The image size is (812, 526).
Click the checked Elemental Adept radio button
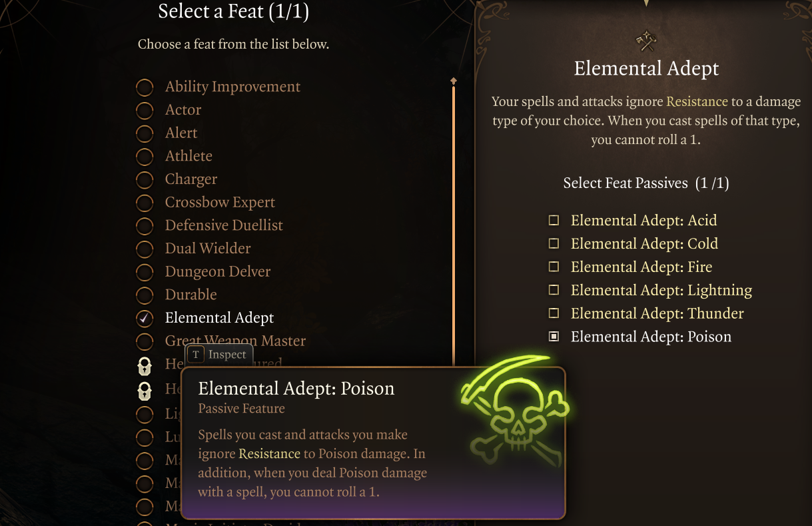click(x=145, y=318)
